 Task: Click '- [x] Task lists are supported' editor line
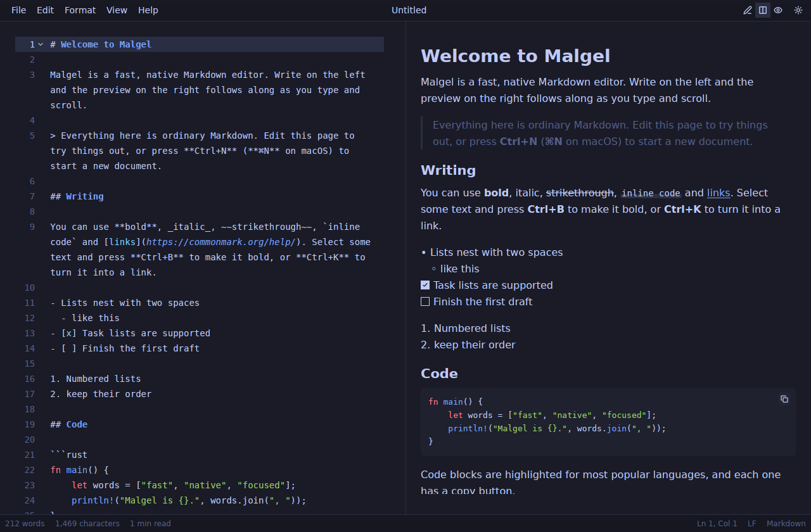click(x=131, y=333)
